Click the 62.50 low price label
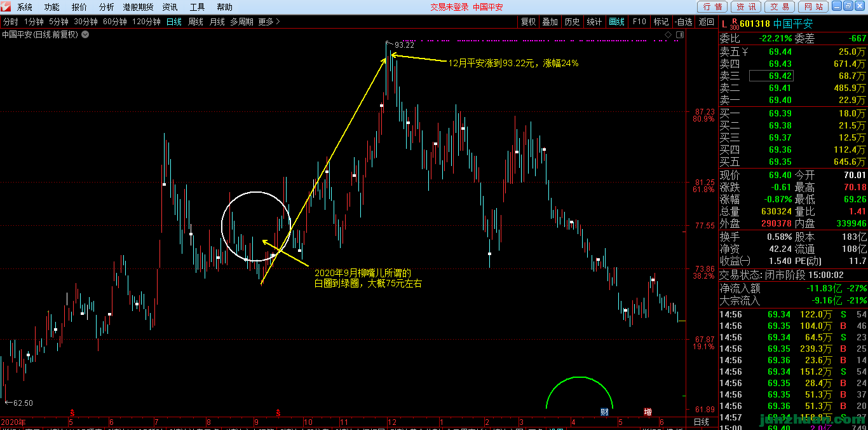Viewport: 868px width, 430px height. [x=23, y=403]
